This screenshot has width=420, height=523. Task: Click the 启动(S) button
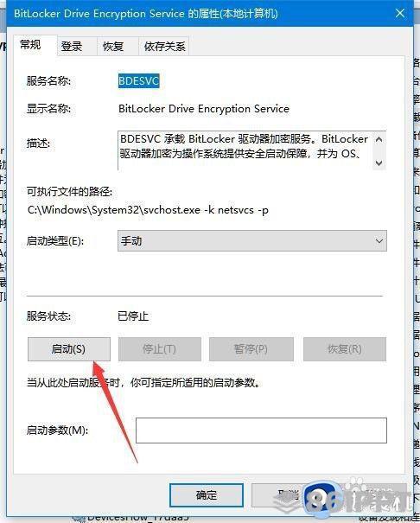tap(69, 349)
